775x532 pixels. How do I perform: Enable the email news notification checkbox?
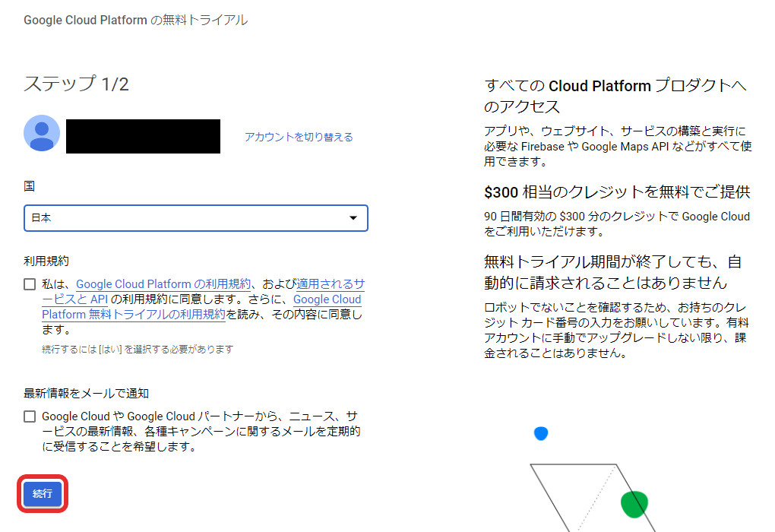coord(30,416)
